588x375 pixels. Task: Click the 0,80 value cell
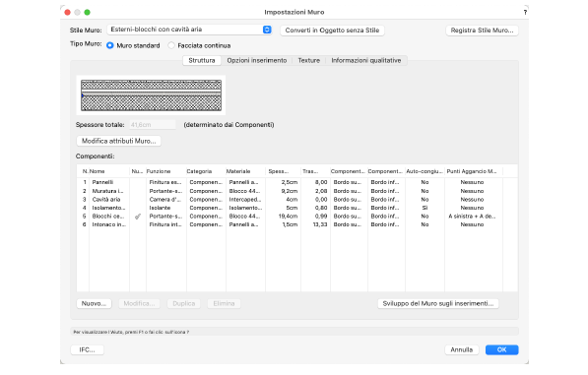[321, 208]
